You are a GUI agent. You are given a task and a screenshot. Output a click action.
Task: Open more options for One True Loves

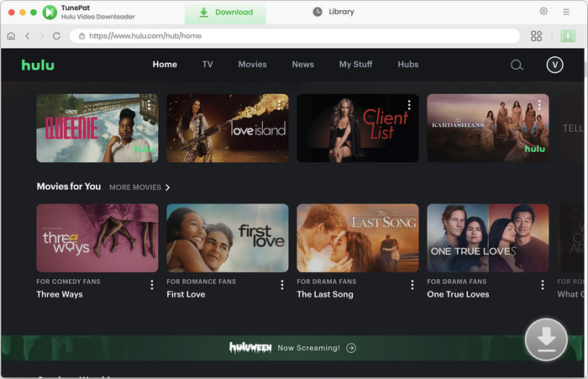543,285
